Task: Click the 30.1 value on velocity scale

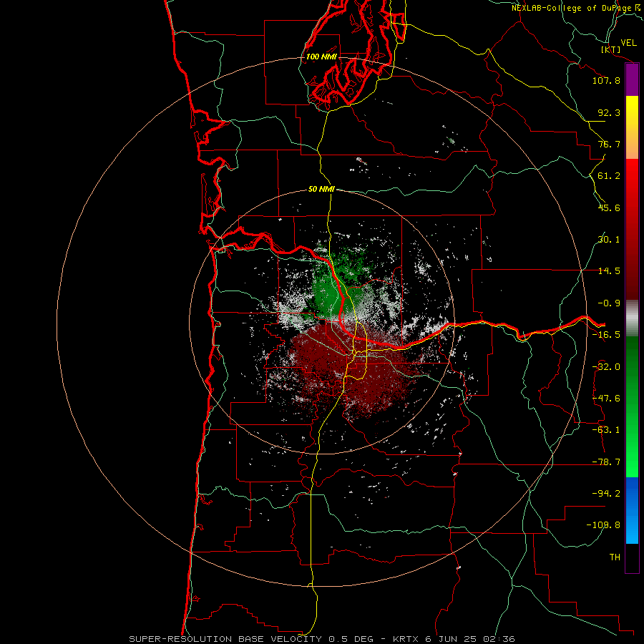Action: pos(609,240)
